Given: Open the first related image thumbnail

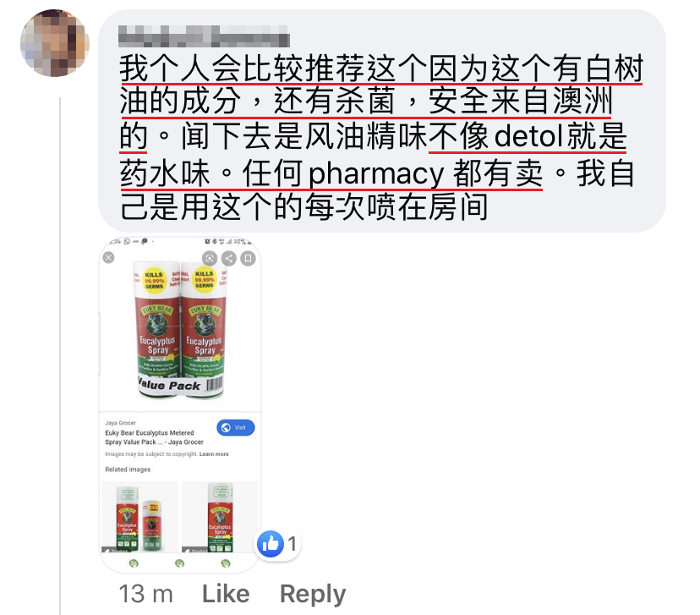Looking at the screenshot, I should tap(139, 517).
